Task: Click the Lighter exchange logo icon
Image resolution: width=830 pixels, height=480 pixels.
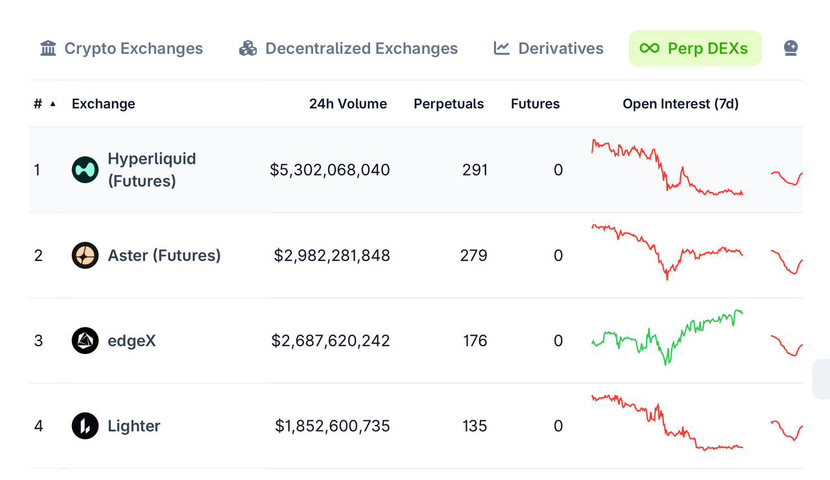Action: [x=85, y=426]
